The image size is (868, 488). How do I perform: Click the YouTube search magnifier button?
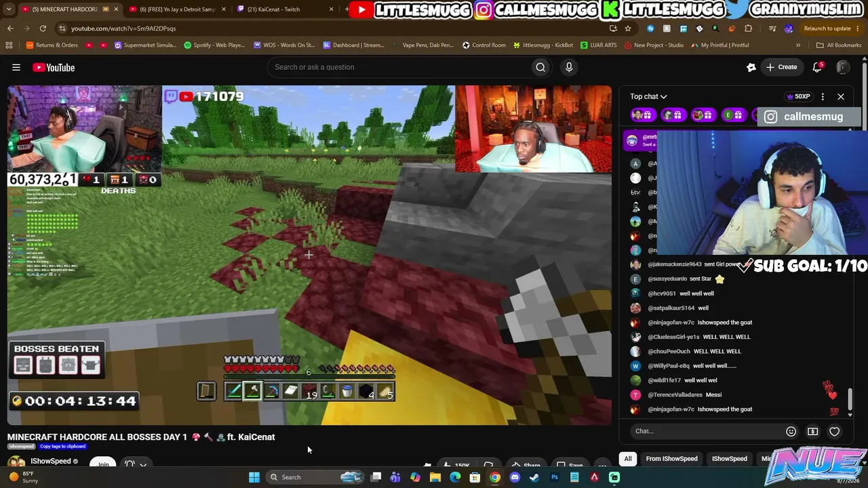tap(540, 67)
